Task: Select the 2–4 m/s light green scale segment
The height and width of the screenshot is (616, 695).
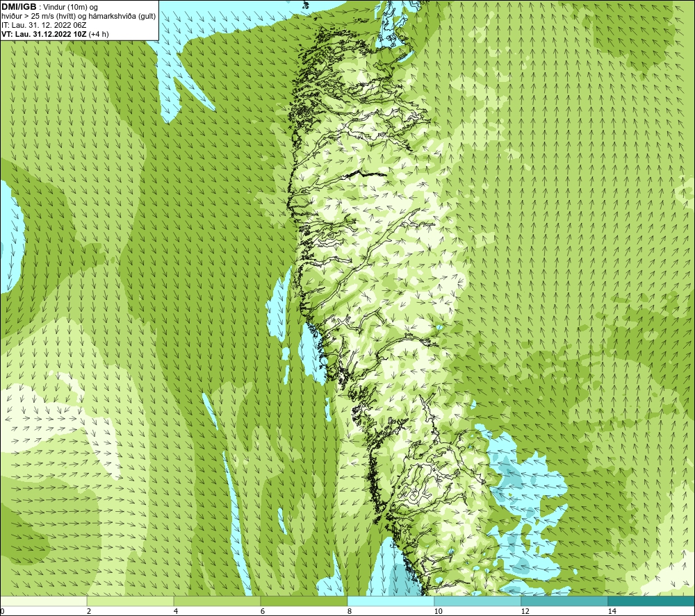Action: click(131, 601)
